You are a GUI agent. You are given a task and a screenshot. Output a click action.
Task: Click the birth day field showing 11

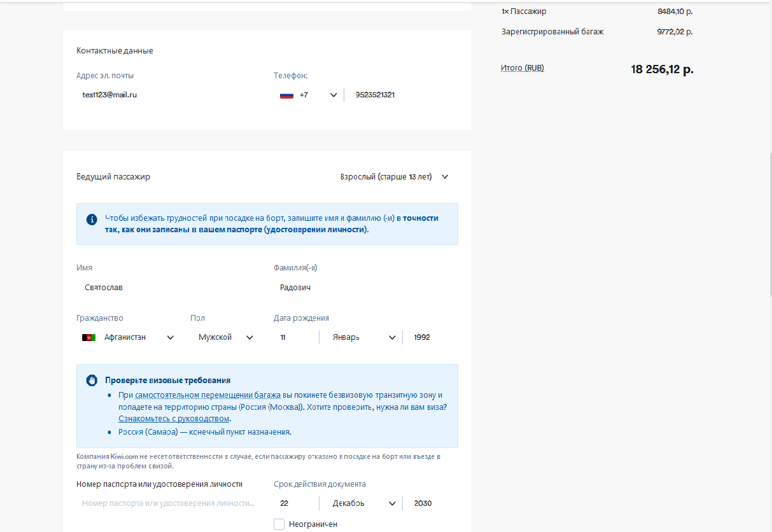click(296, 337)
